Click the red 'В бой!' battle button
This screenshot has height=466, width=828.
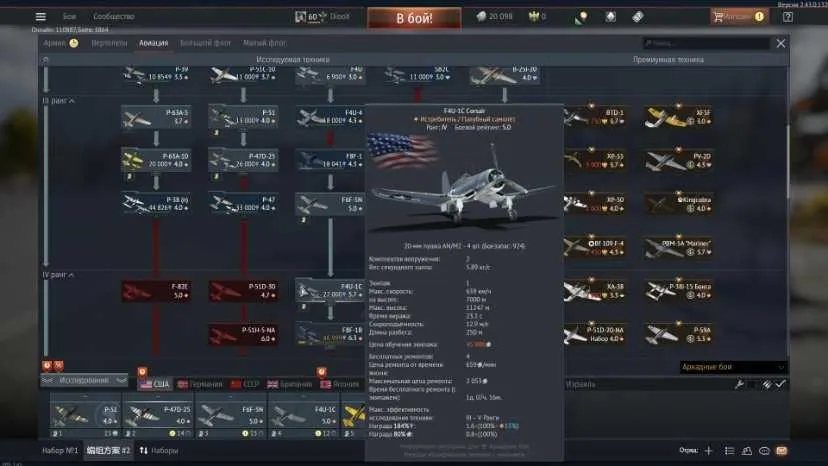pos(414,18)
